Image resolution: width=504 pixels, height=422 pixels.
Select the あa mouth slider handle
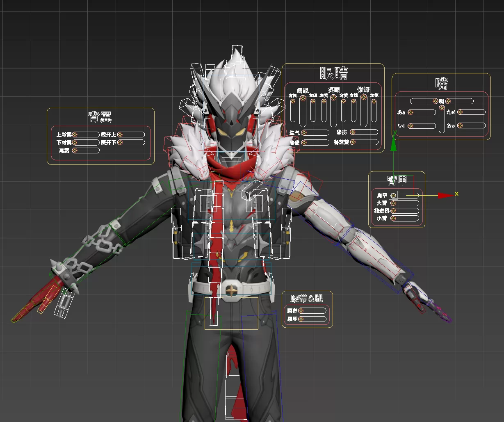pos(410,112)
